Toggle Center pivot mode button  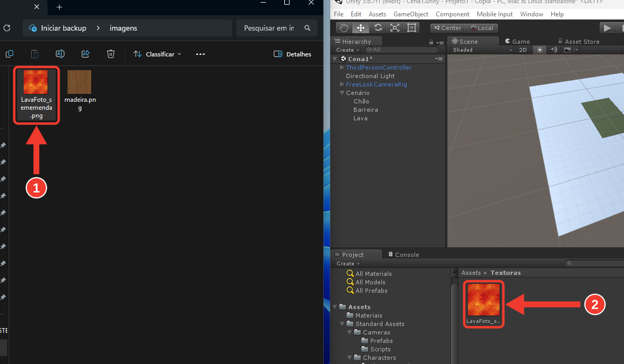[448, 28]
